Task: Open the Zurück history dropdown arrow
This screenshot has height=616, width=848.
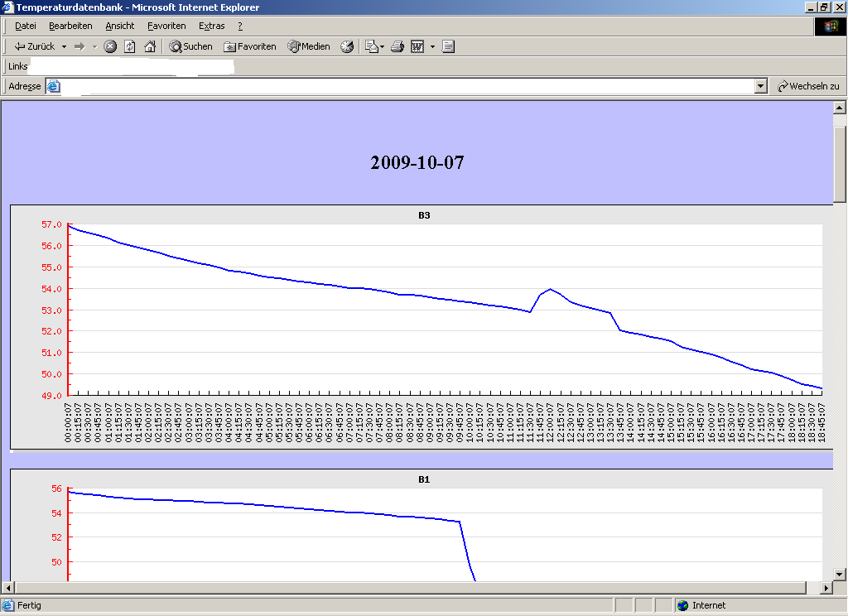Action: click(x=64, y=46)
